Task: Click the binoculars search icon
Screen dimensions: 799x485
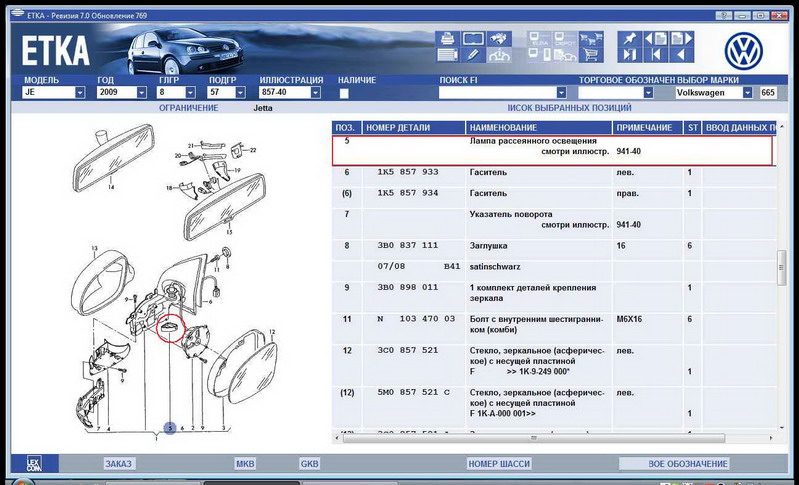Action: pos(499,38)
